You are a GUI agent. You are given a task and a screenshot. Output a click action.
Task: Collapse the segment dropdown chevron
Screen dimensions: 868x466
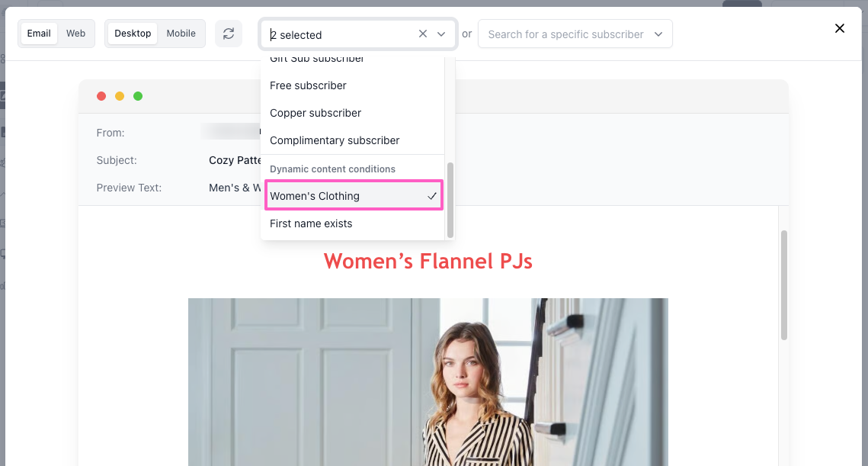coord(441,34)
